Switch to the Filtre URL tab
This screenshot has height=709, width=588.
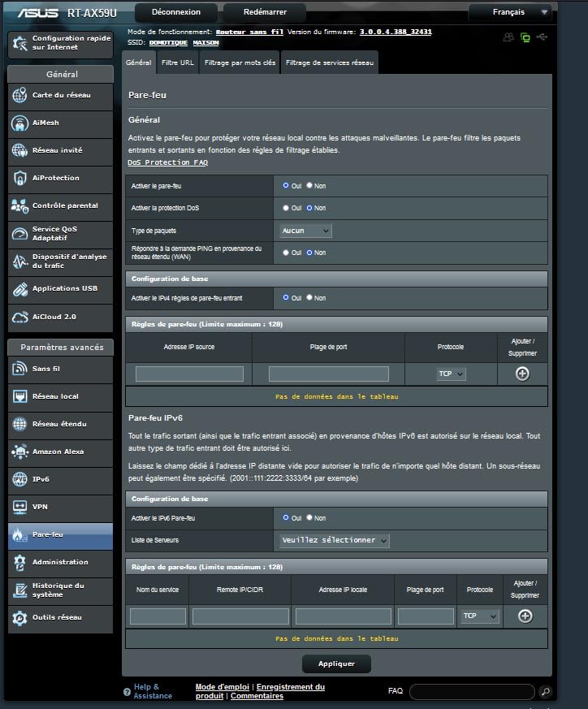(177, 63)
